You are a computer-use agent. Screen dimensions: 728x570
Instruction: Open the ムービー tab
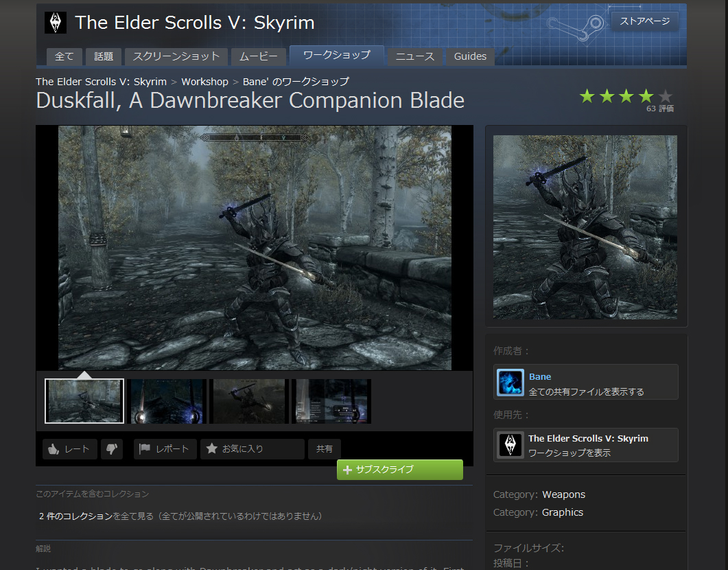click(259, 56)
